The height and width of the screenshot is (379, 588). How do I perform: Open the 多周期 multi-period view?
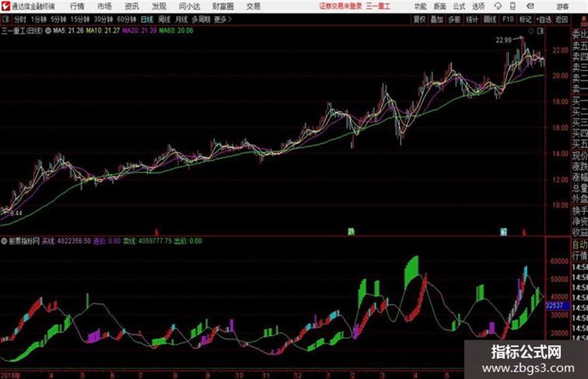point(201,19)
